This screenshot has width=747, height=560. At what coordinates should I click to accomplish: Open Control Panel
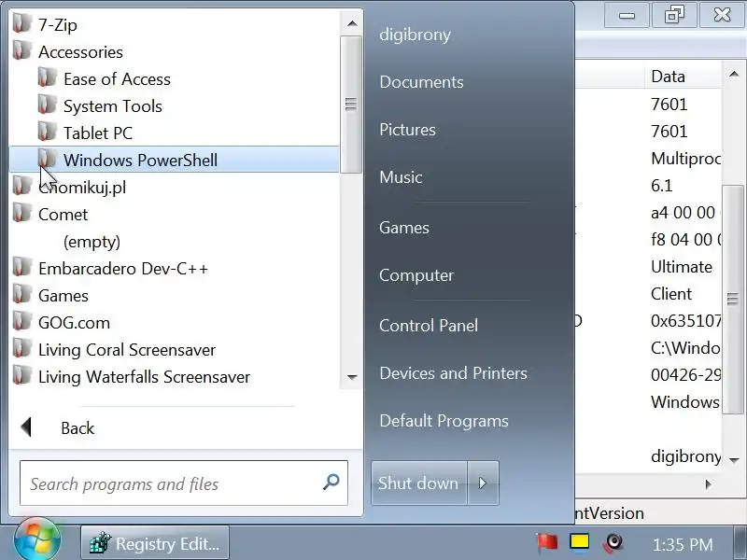coord(429,326)
